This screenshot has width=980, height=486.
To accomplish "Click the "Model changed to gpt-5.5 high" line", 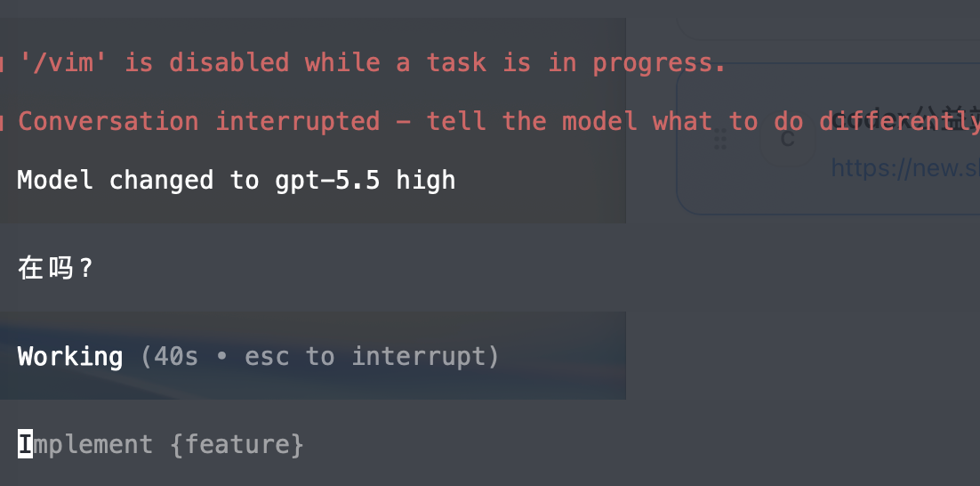I will [x=237, y=180].
